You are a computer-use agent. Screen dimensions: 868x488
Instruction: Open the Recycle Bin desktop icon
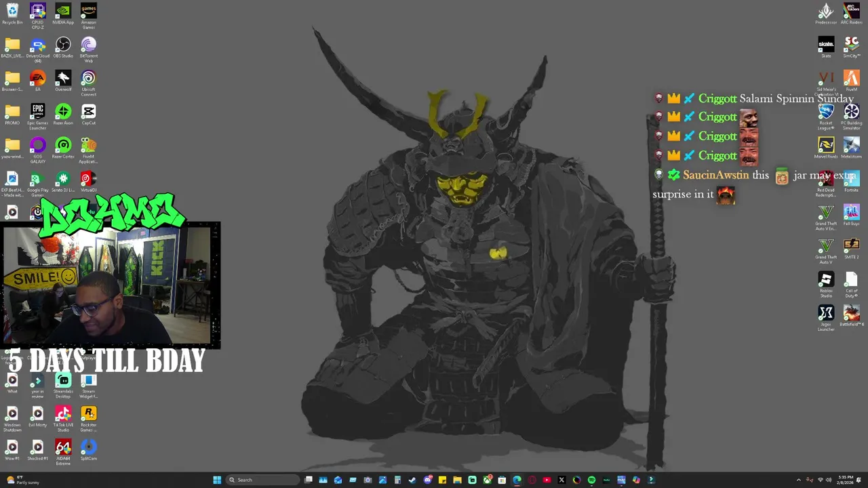tap(12, 14)
